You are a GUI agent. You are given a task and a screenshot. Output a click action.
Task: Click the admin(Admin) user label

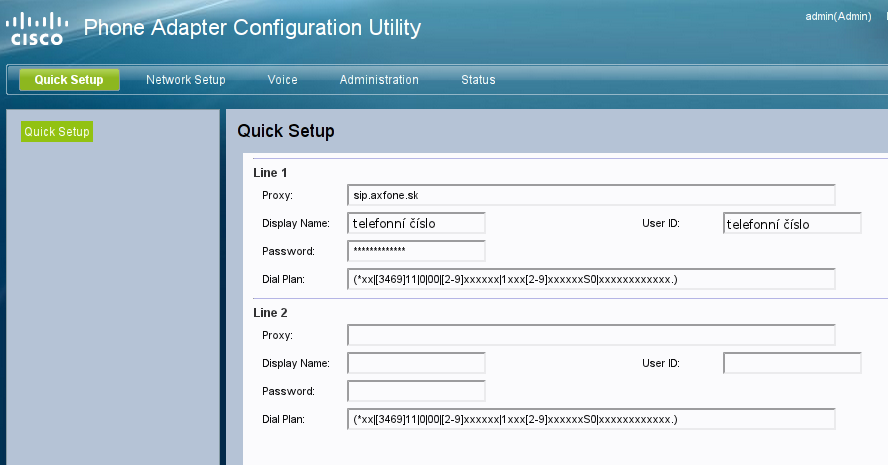pos(838,17)
